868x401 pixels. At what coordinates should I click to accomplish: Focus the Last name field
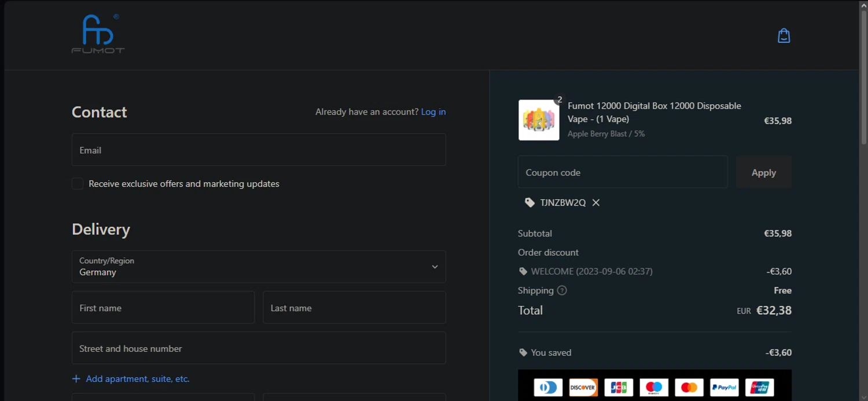coord(354,307)
